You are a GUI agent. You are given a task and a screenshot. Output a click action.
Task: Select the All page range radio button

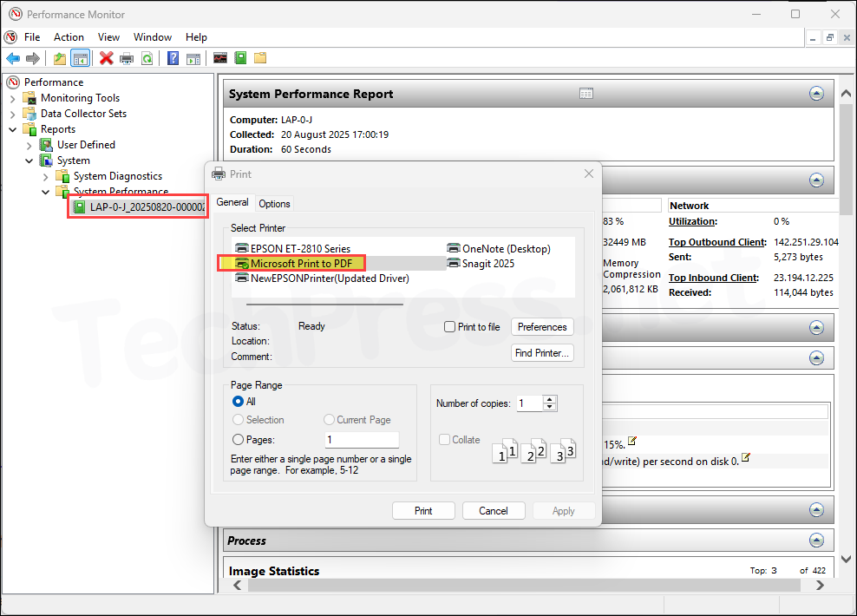point(238,401)
